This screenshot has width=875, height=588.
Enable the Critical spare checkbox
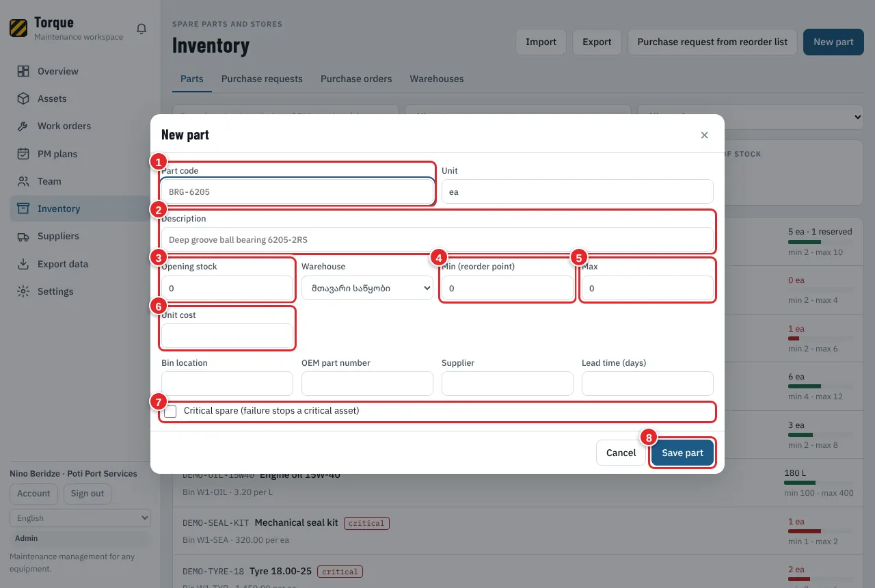(170, 411)
